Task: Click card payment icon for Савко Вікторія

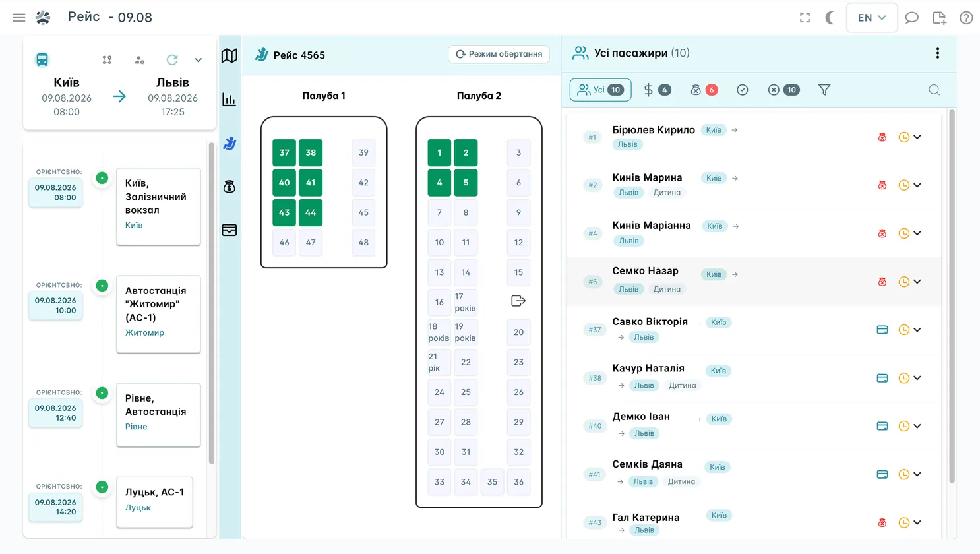Action: [x=882, y=330]
